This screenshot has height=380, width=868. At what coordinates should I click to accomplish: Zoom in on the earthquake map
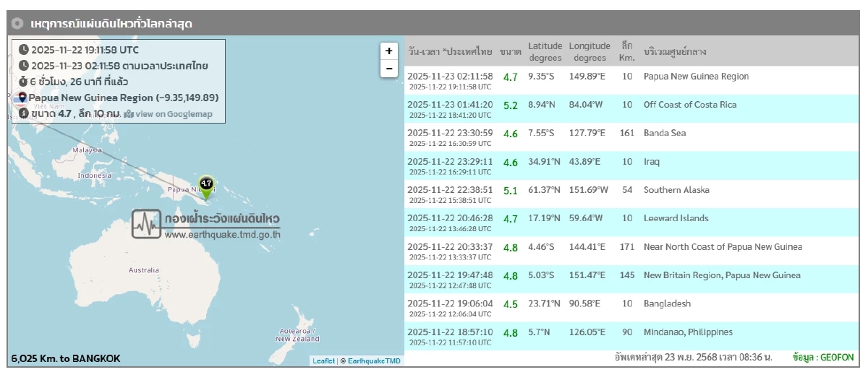click(x=389, y=51)
